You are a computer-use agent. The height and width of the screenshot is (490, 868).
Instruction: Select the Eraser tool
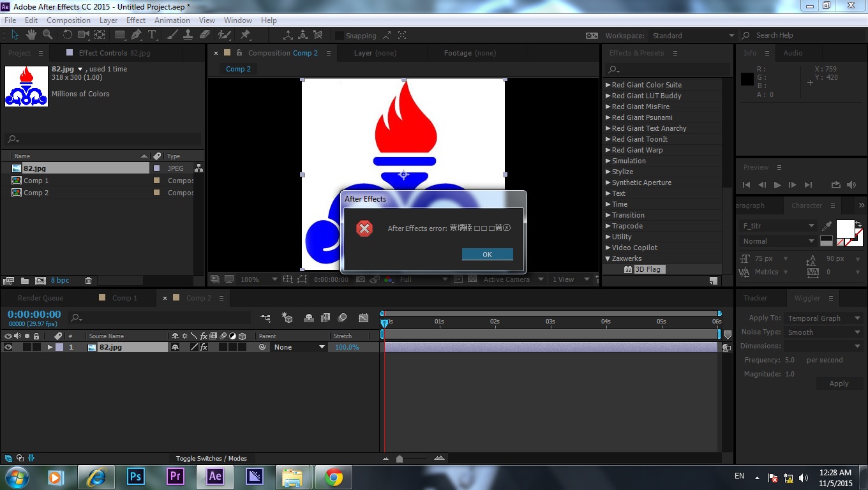[205, 35]
